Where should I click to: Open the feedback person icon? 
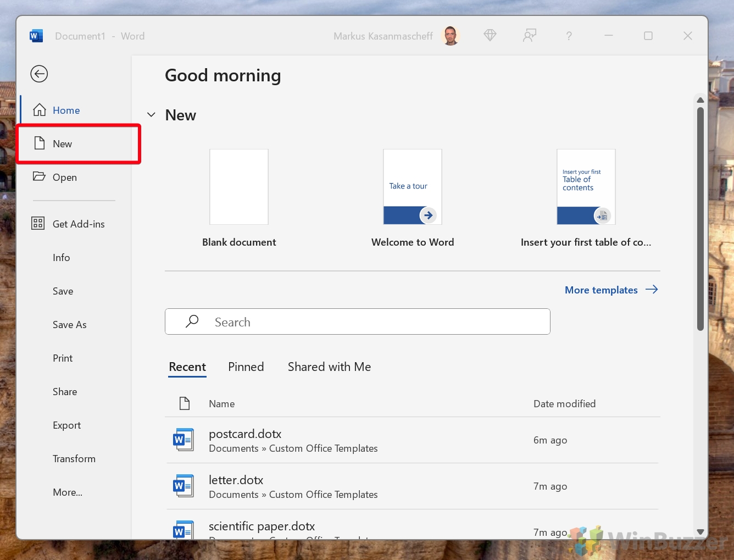click(529, 36)
